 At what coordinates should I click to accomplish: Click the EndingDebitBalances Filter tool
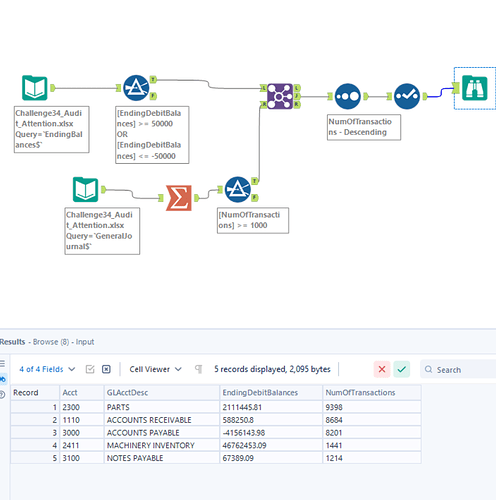(x=136, y=88)
